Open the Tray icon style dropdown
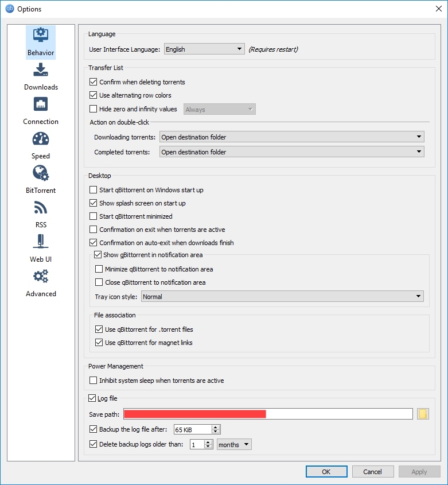This screenshot has width=448, height=485. coord(282,296)
